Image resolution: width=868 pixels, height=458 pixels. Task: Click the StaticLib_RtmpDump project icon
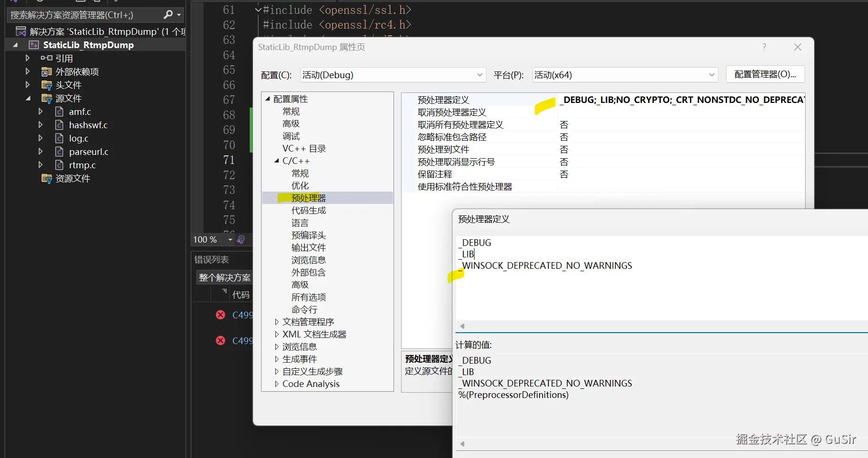(34, 45)
